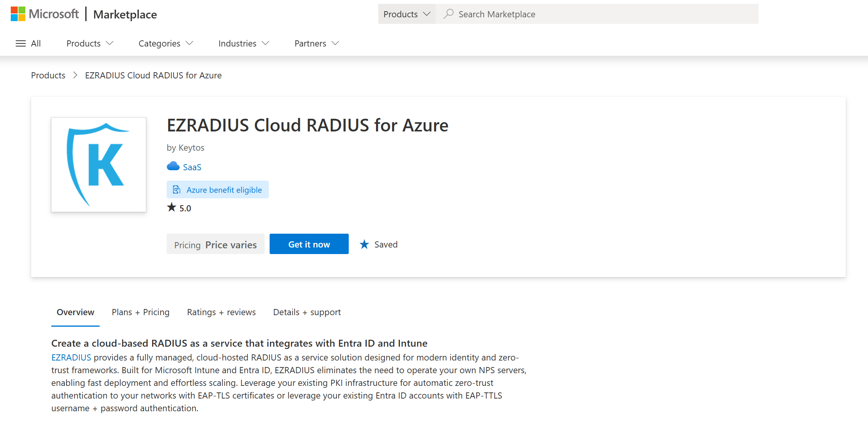Switch to the Ratings + reviews tab

221,312
